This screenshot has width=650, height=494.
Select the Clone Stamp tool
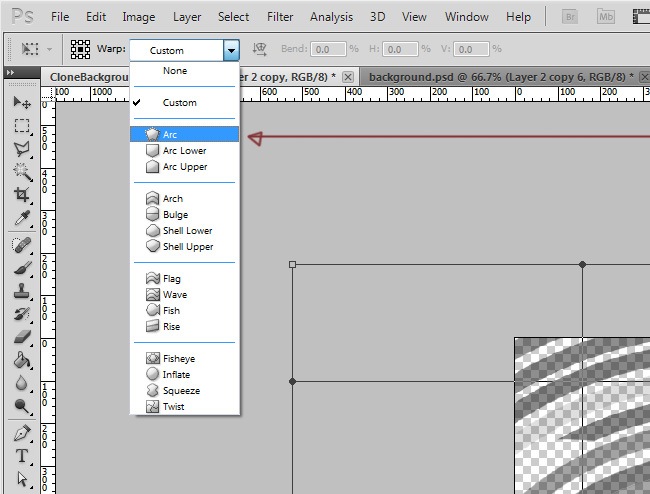coord(21,291)
